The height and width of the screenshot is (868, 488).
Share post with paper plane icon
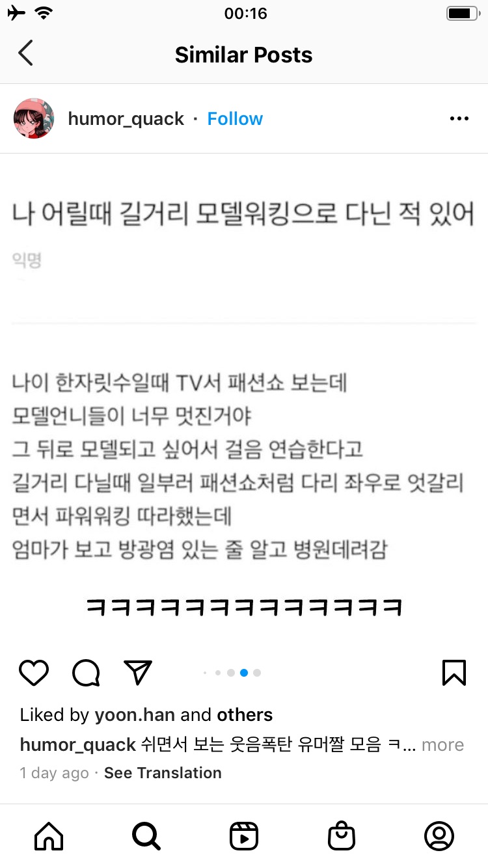pyautogui.click(x=138, y=673)
